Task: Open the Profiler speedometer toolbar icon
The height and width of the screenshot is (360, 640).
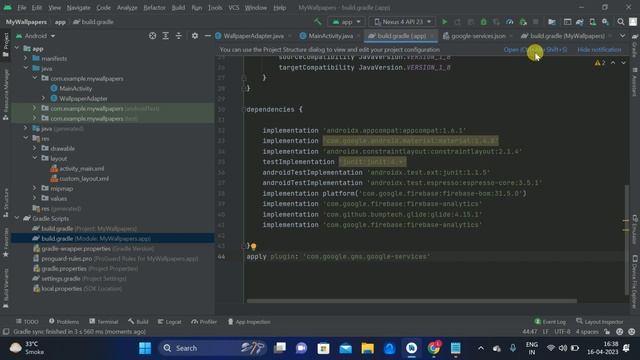Action: tap(509, 22)
